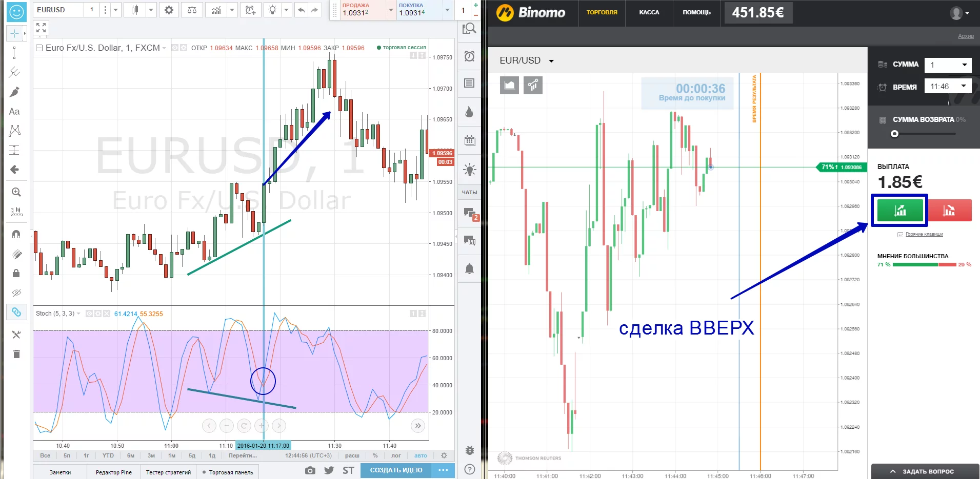980x479 pixels.
Task: Toggle the лог logarithmic scale option
Action: coord(396,455)
